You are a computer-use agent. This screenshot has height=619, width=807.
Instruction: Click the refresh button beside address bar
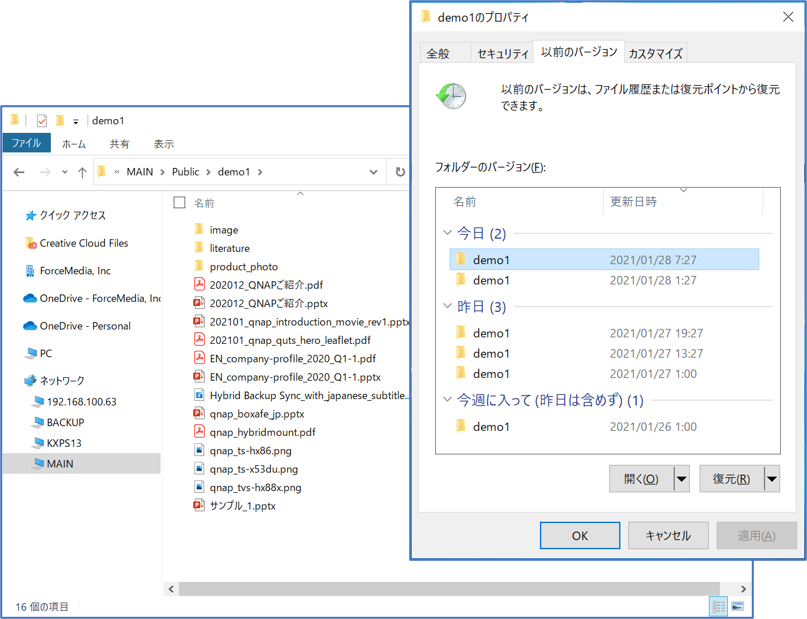tap(400, 172)
